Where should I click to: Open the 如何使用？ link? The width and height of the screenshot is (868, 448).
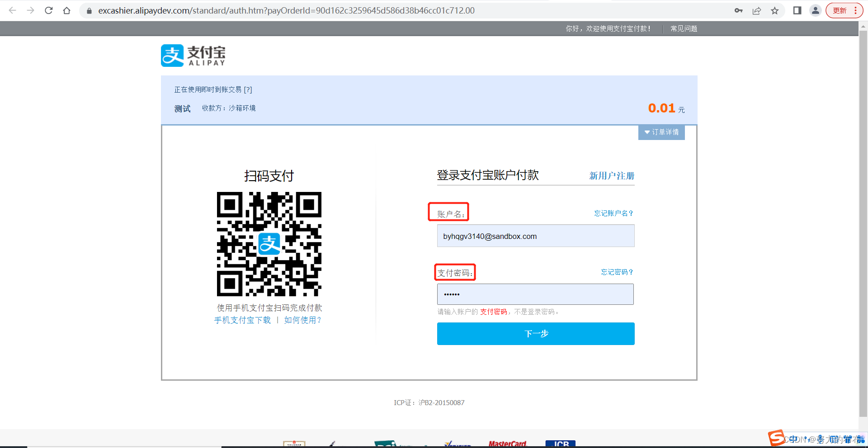302,320
